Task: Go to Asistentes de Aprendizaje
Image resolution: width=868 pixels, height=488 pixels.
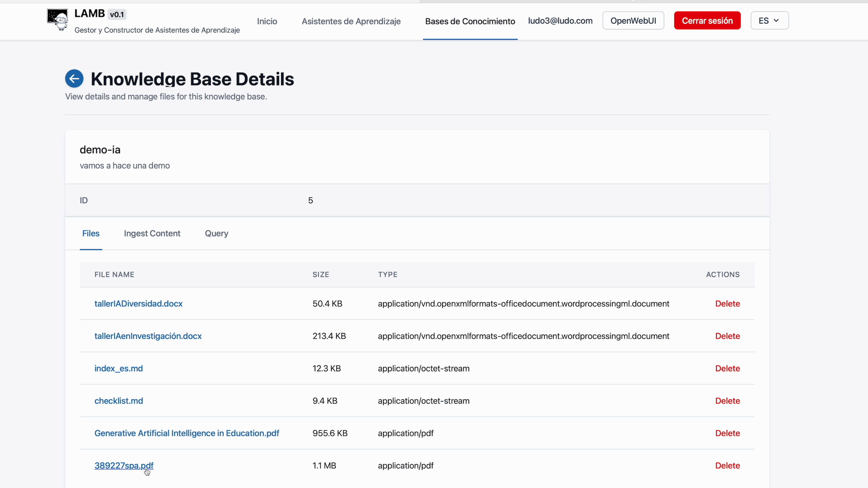Action: (x=351, y=21)
